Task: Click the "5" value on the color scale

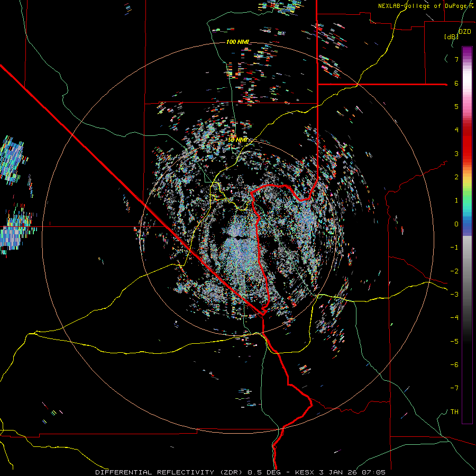Action: 456,106
